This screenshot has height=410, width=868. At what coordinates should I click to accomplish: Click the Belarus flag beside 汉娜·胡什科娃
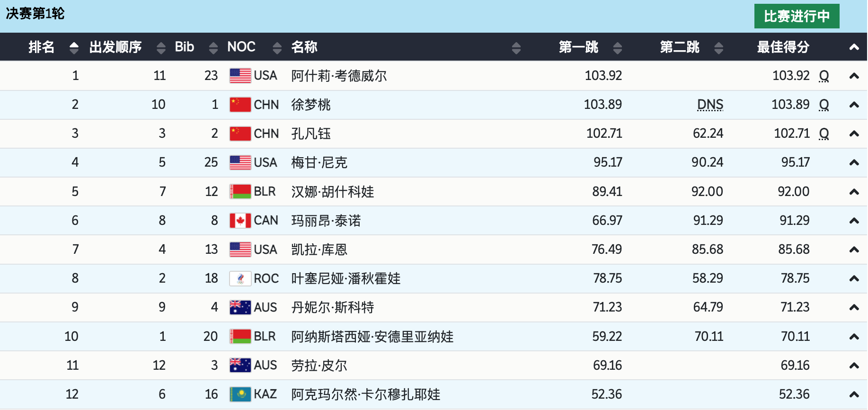[x=240, y=191]
